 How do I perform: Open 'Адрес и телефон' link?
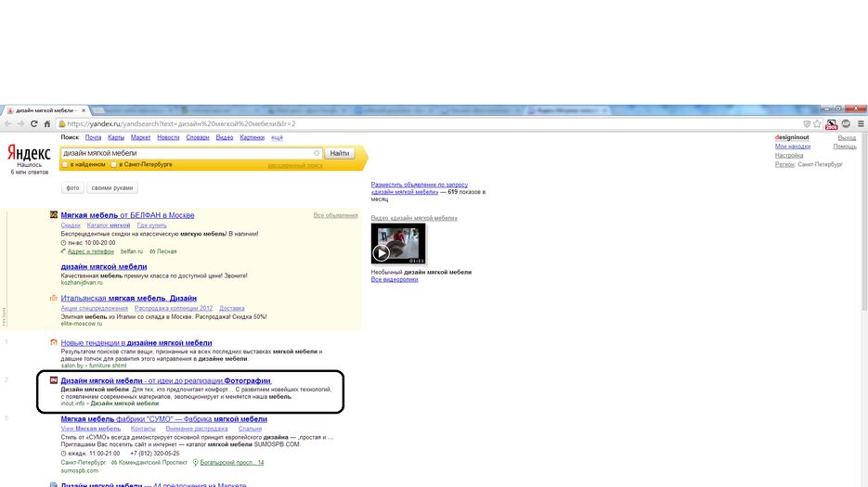[90, 251]
